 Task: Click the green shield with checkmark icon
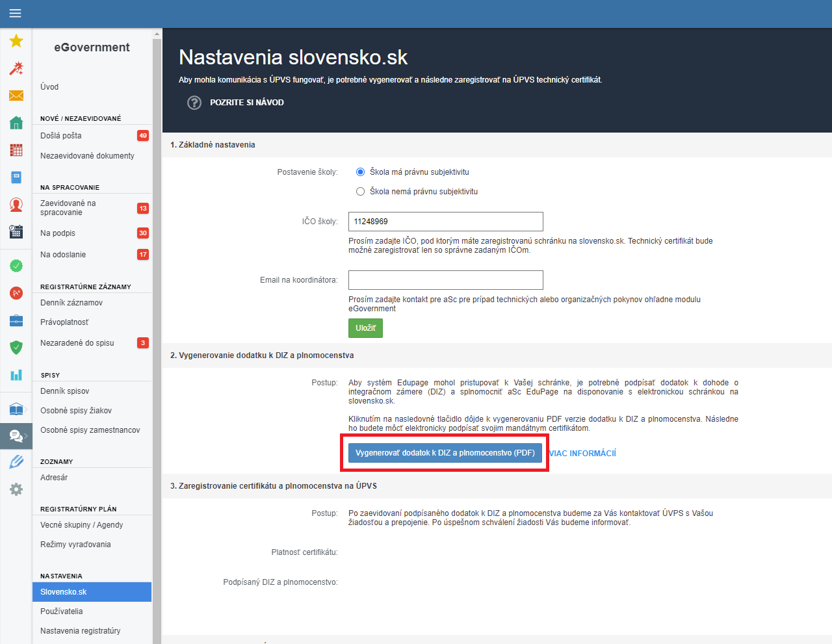tap(16, 348)
